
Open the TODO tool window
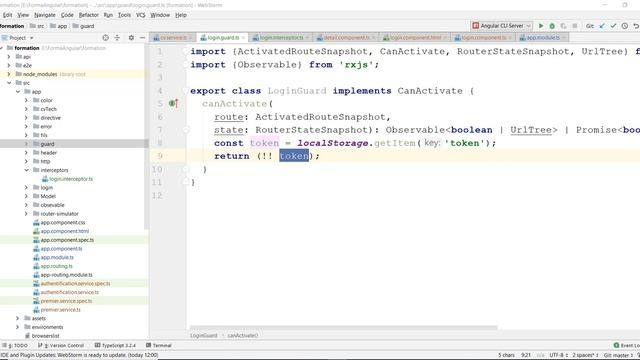tap(15, 345)
